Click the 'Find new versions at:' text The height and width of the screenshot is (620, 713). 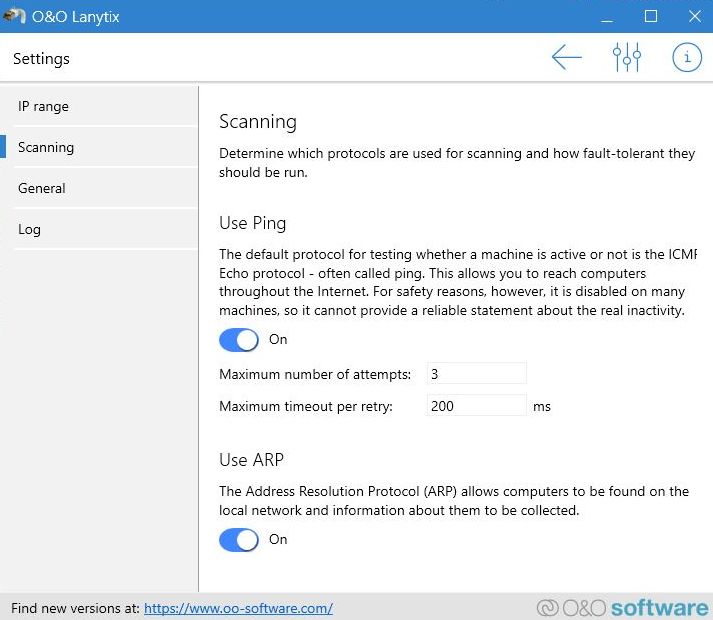pos(75,608)
